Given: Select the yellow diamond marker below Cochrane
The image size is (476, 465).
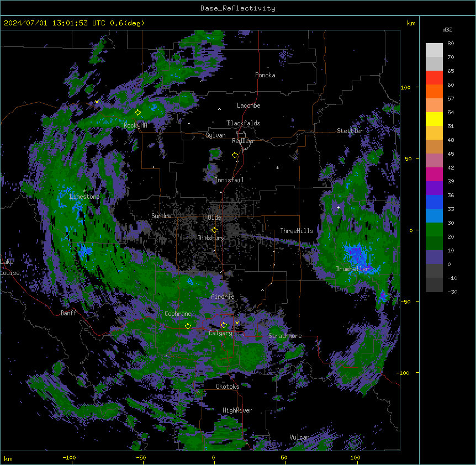Looking at the screenshot, I should point(188,326).
